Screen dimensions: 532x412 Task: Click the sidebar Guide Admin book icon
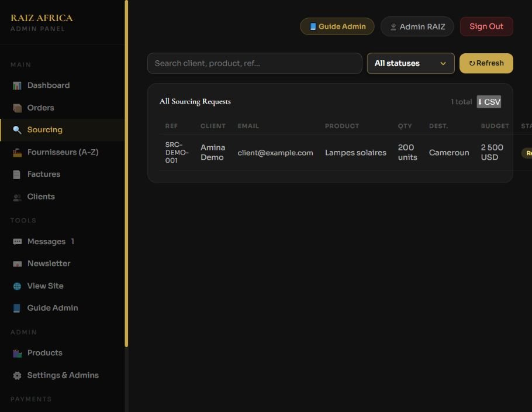coord(16,308)
